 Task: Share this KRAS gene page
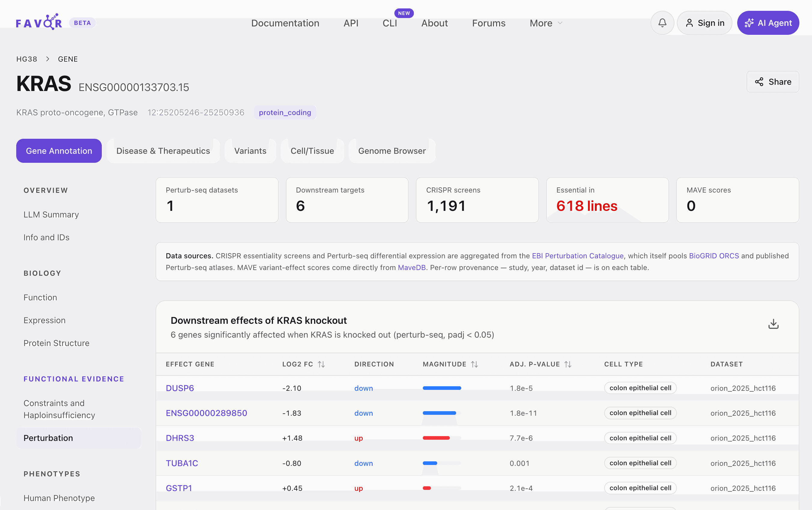tap(773, 82)
